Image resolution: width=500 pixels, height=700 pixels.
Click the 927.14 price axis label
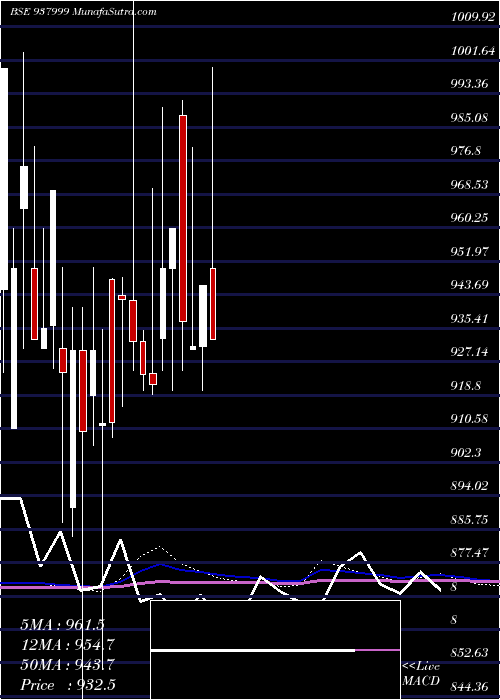click(x=469, y=352)
